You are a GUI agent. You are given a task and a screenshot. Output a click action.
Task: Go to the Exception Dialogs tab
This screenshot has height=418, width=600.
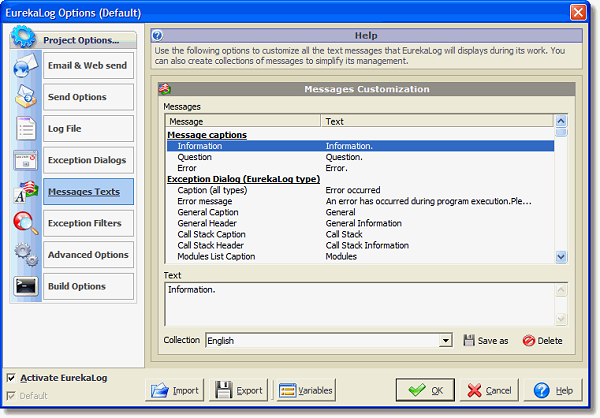pos(88,160)
